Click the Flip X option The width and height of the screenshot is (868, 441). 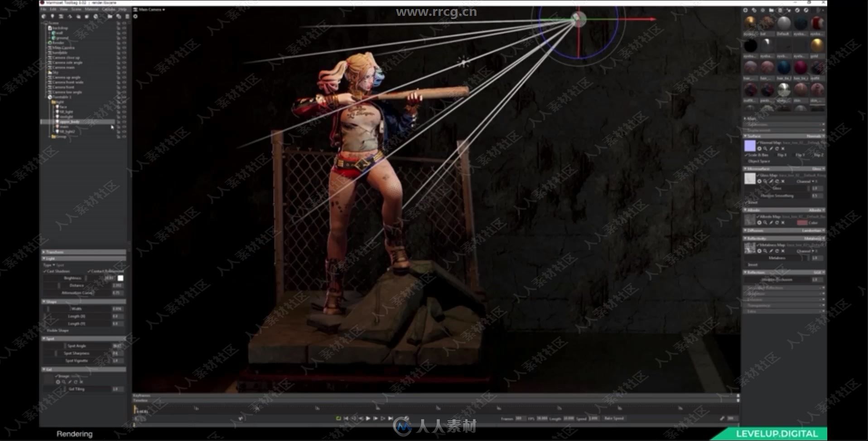782,155
